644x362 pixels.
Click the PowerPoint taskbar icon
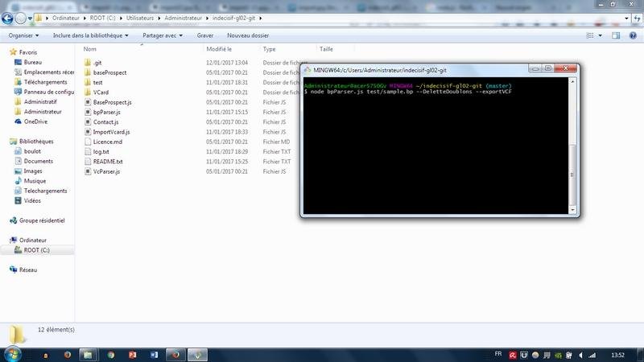[132, 355]
